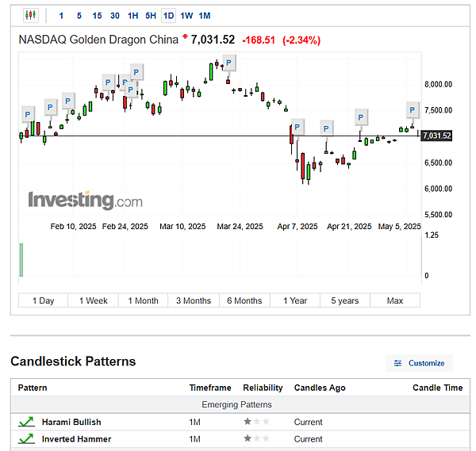
Task: Click the Emerging Patterns section row
Action: pos(240,404)
